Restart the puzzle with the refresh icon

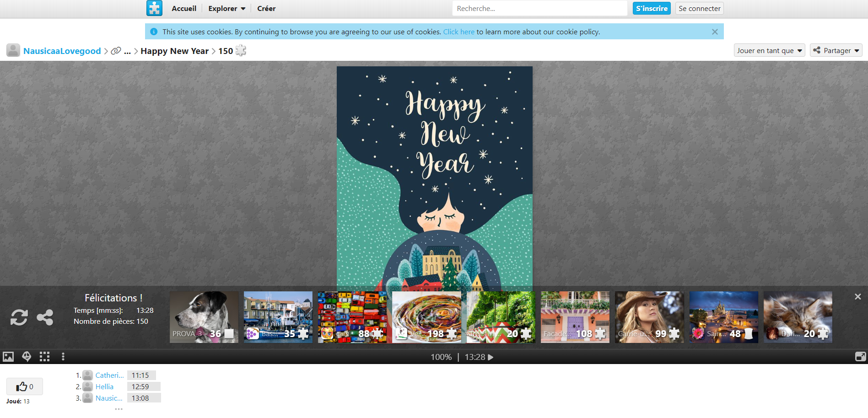click(19, 317)
